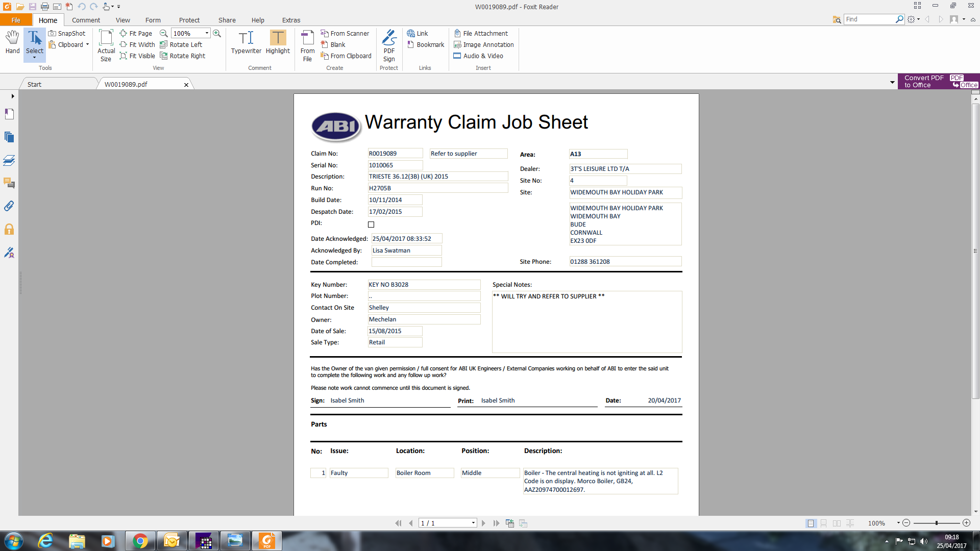Open the Comment ribbon tab
Screen dimensions: 980x551
point(86,20)
